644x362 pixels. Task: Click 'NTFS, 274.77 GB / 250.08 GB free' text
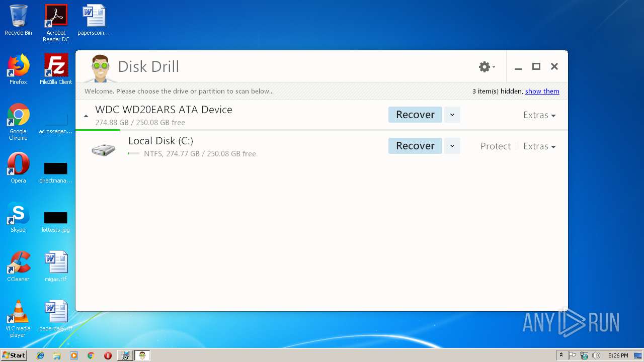point(200,154)
